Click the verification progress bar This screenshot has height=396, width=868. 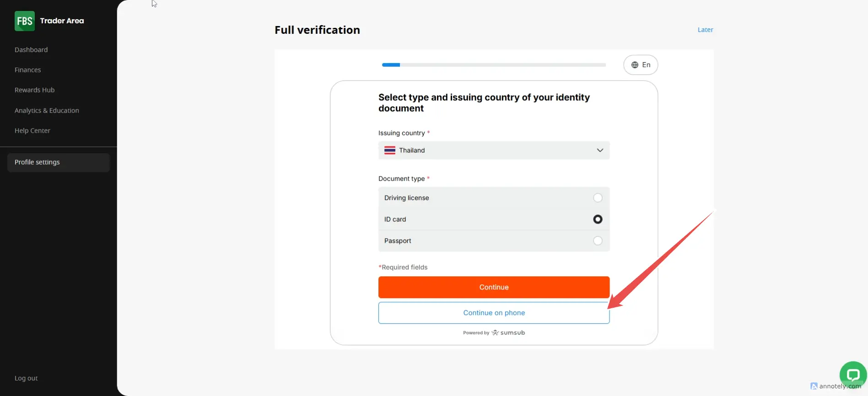pyautogui.click(x=494, y=65)
